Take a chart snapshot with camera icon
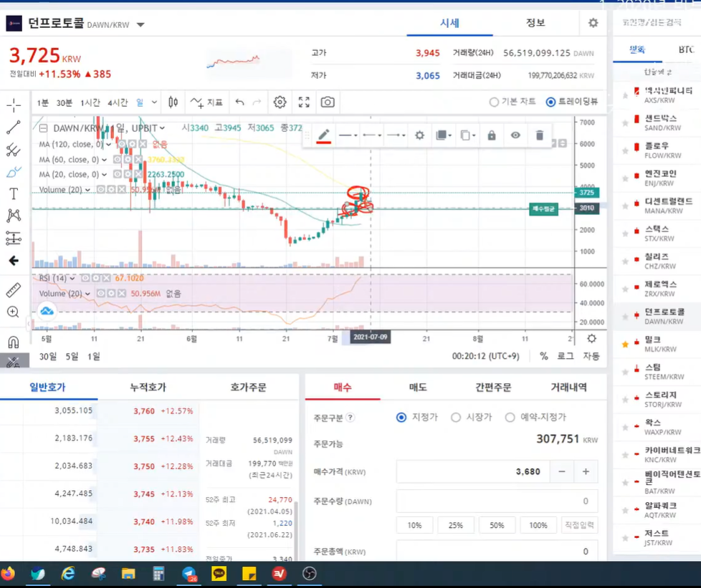This screenshot has width=701, height=588. (328, 102)
